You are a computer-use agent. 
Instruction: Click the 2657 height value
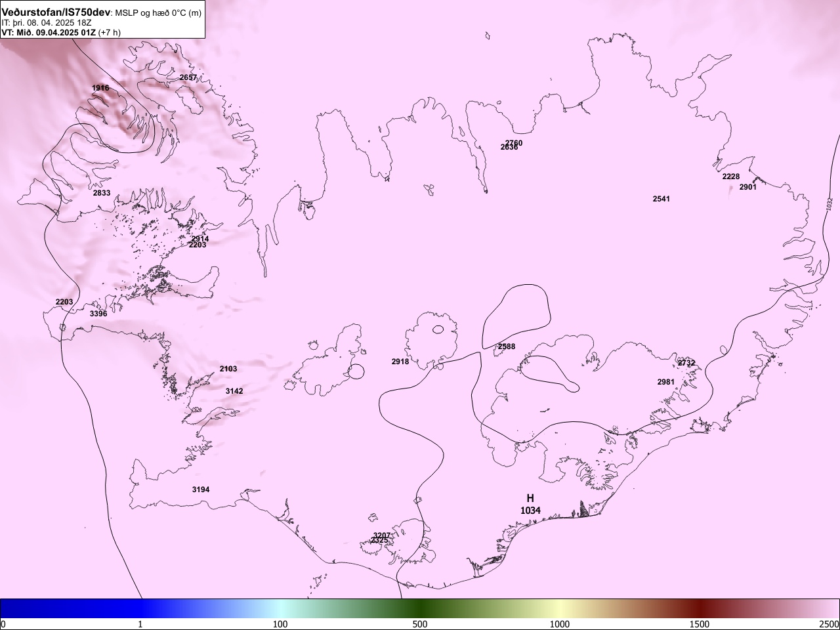tap(188, 77)
